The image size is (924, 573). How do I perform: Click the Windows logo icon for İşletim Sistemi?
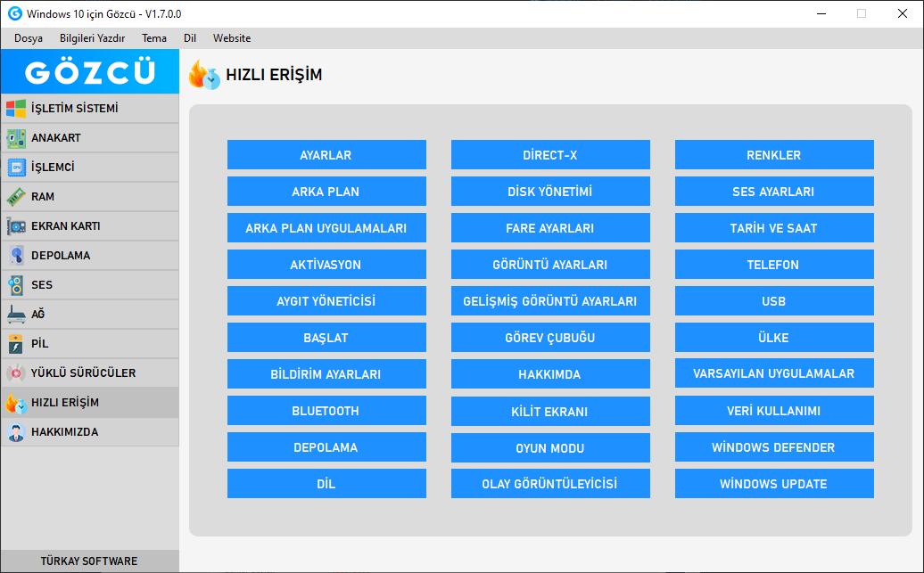tap(16, 109)
